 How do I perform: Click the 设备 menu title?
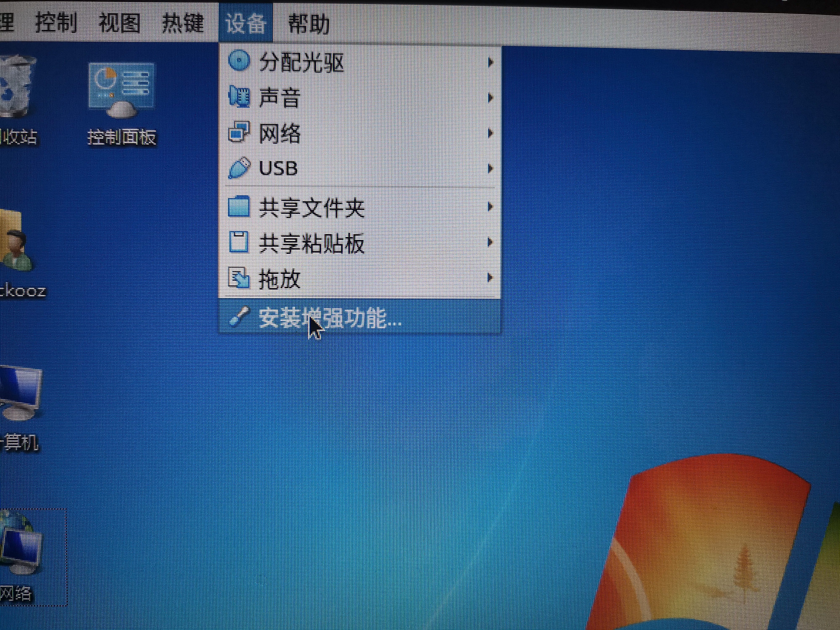245,23
